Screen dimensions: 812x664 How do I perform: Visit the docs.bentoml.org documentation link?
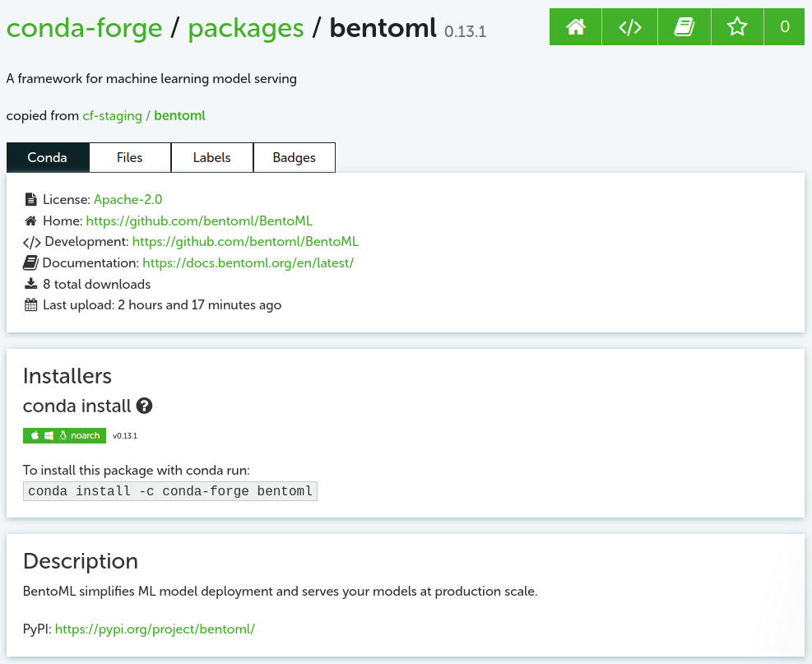pyautogui.click(x=248, y=263)
